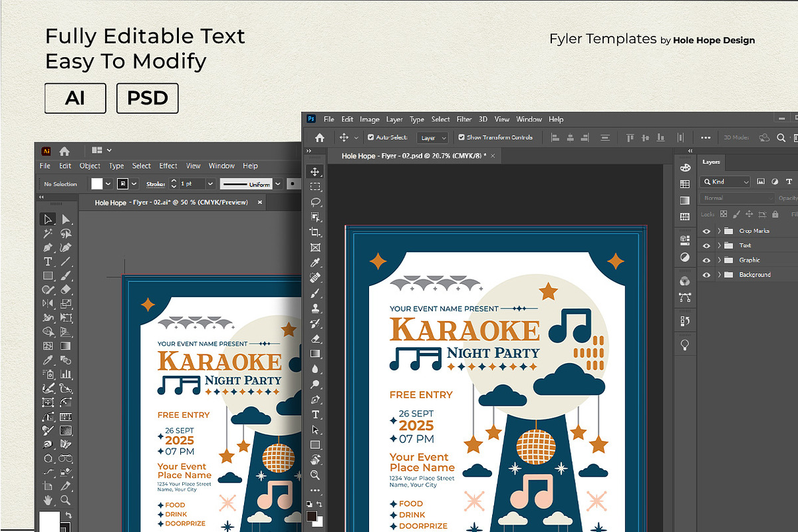Open Photoshop's Image menu
This screenshot has width=798, height=532.
tap(369, 120)
